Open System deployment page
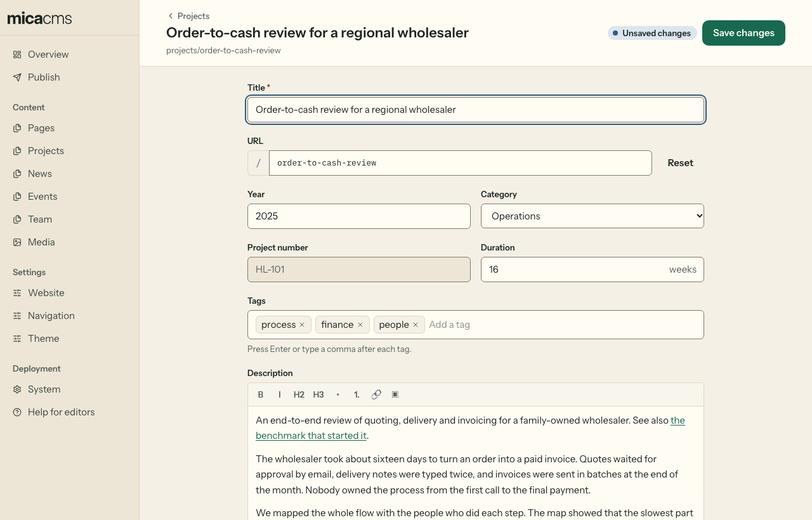The image size is (812, 520). pos(70,389)
